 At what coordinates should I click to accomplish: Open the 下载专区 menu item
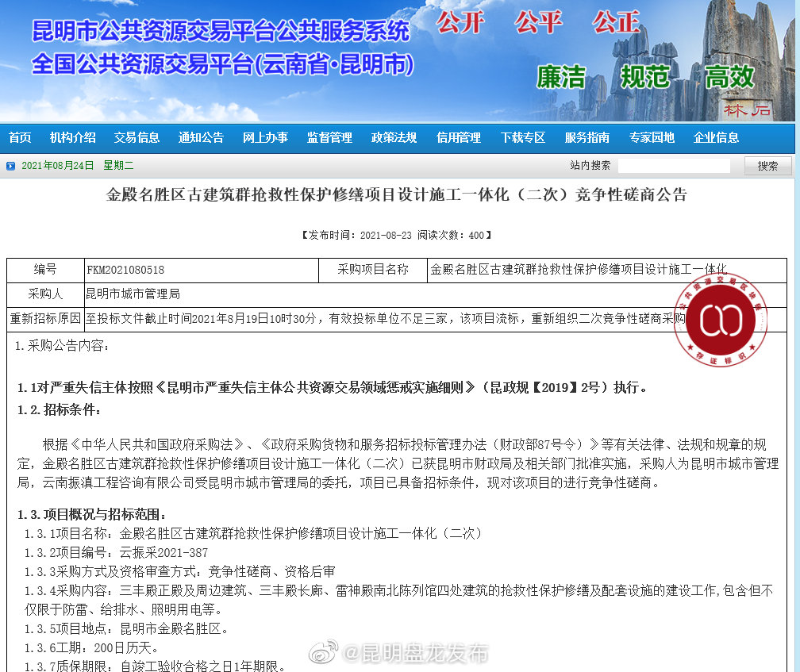524,137
